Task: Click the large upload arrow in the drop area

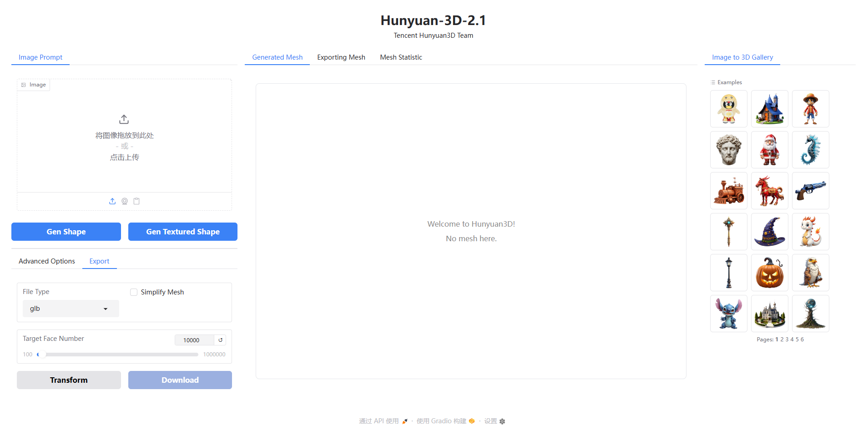Action: coord(124,119)
